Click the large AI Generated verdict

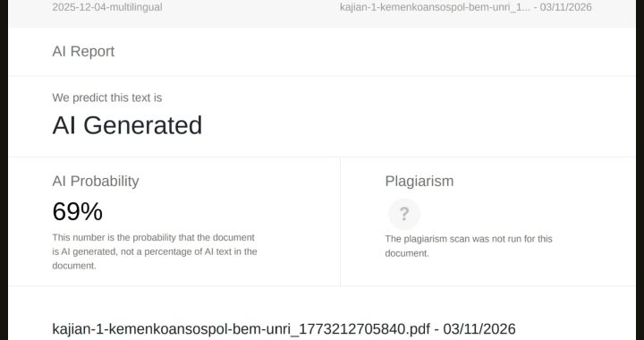pyautogui.click(x=127, y=125)
